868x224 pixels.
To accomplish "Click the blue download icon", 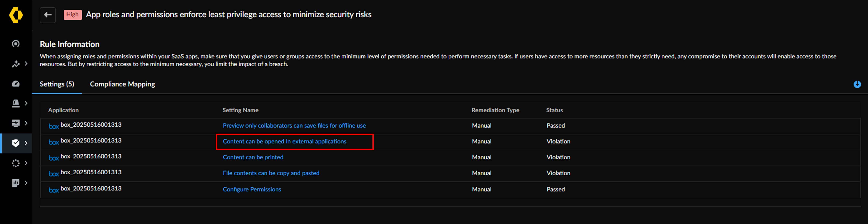I will [x=857, y=85].
